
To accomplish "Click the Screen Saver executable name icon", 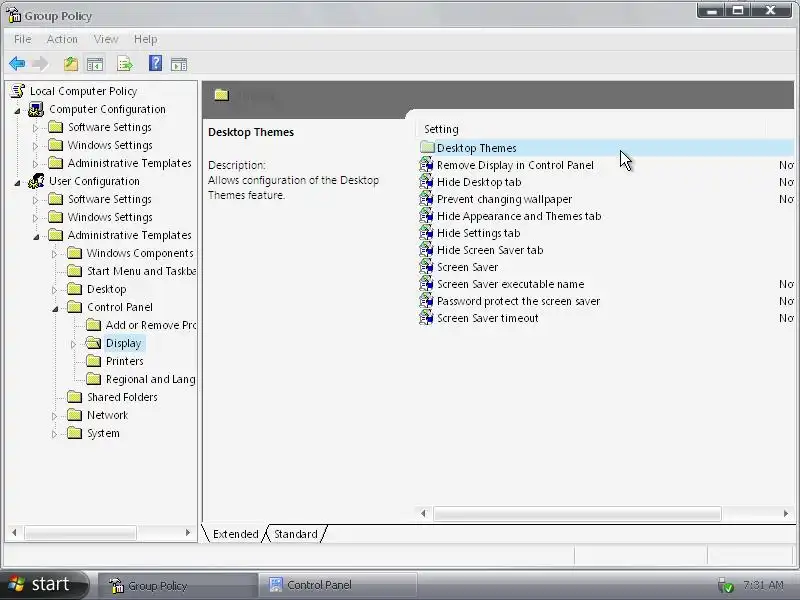I will click(426, 284).
